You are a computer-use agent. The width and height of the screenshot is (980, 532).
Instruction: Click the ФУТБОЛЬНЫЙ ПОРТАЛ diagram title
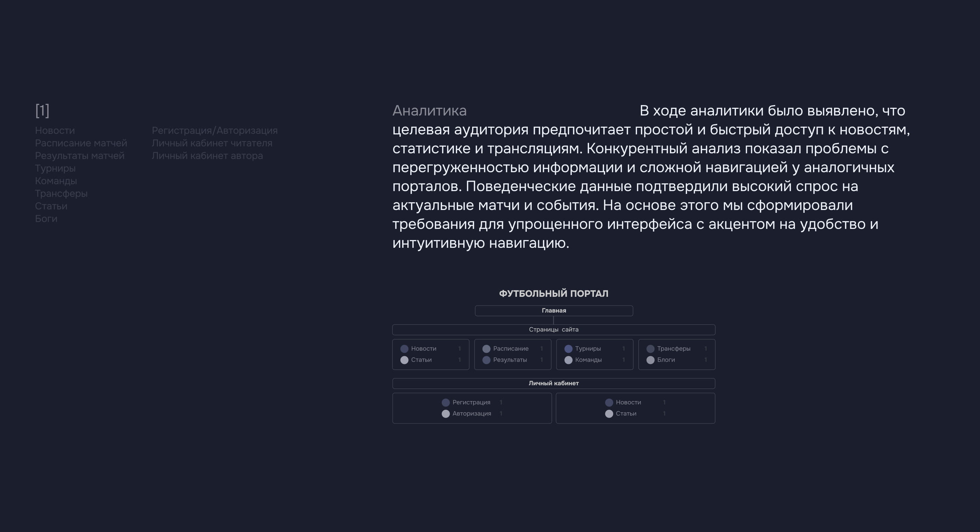point(554,293)
